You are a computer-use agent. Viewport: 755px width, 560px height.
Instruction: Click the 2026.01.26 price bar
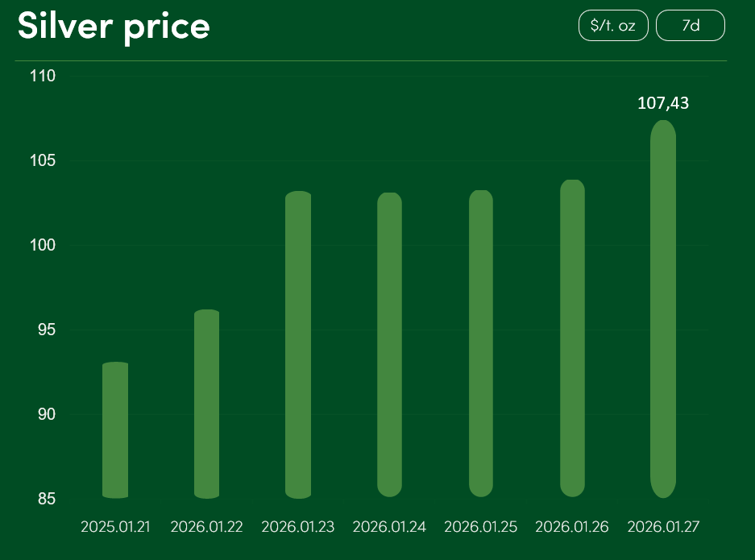click(572, 338)
